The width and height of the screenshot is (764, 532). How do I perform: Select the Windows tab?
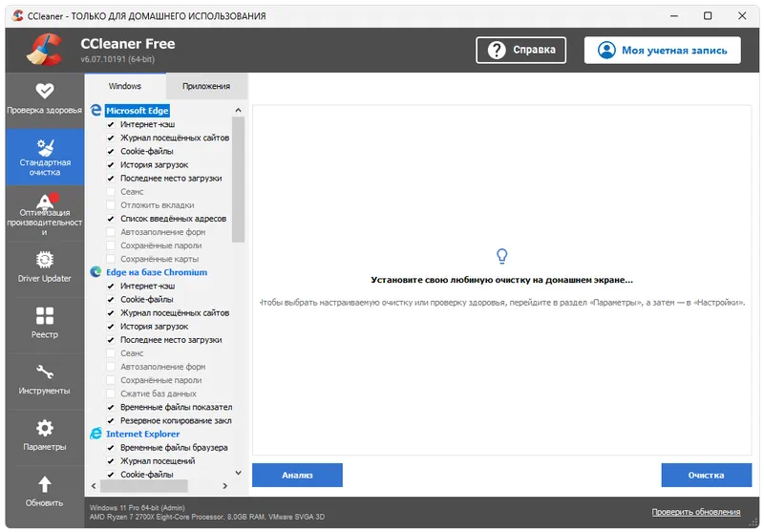click(125, 86)
